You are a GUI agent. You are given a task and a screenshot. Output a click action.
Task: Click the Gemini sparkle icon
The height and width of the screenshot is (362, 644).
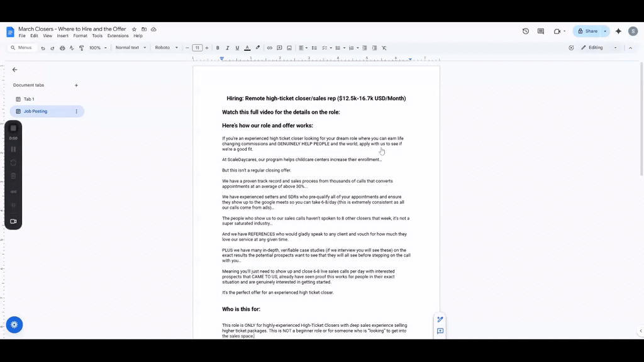point(619,31)
